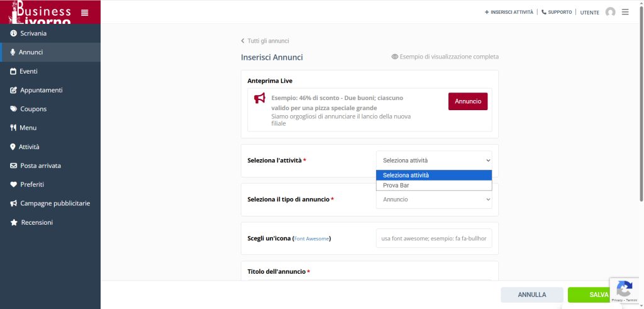Go to Campagne pubblicitarie in sidebar
The image size is (644, 309).
coord(55,203)
